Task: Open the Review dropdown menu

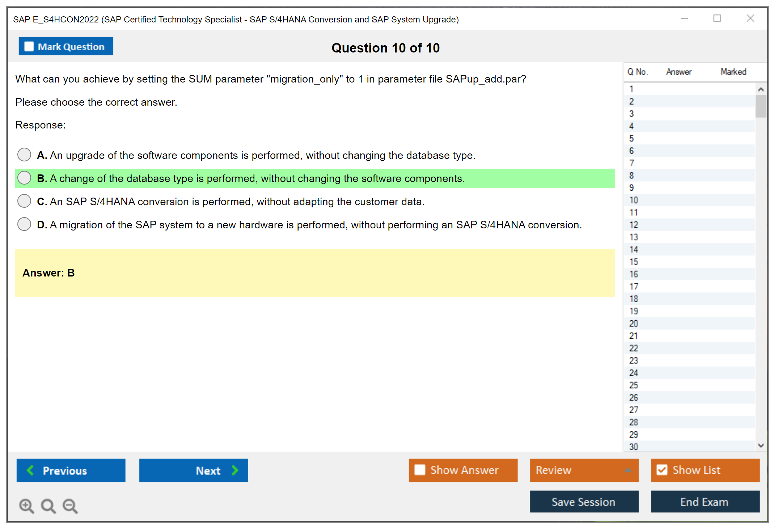Action: pyautogui.click(x=628, y=470)
